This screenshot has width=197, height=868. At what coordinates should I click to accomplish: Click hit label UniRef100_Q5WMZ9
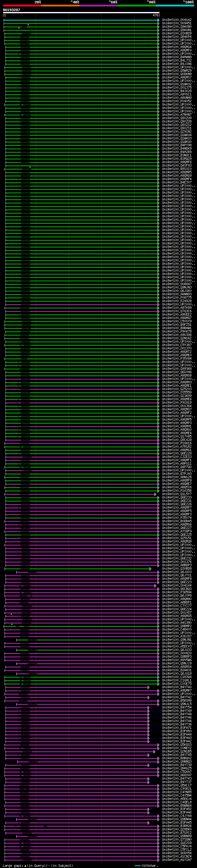177,71
